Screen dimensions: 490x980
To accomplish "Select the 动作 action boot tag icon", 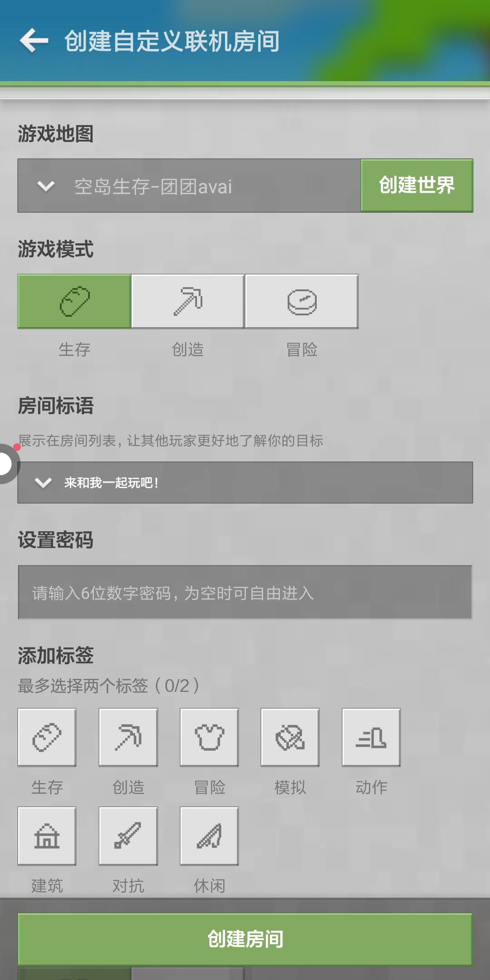I will [x=372, y=737].
